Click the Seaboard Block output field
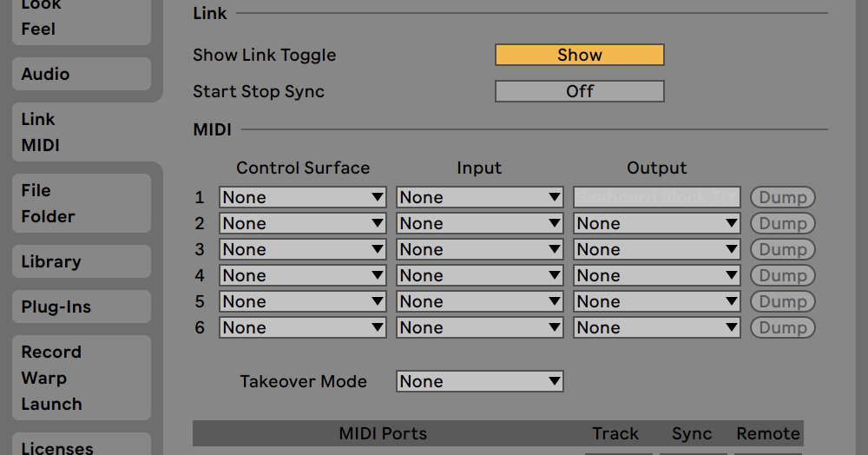This screenshot has width=868, height=455. tap(657, 197)
